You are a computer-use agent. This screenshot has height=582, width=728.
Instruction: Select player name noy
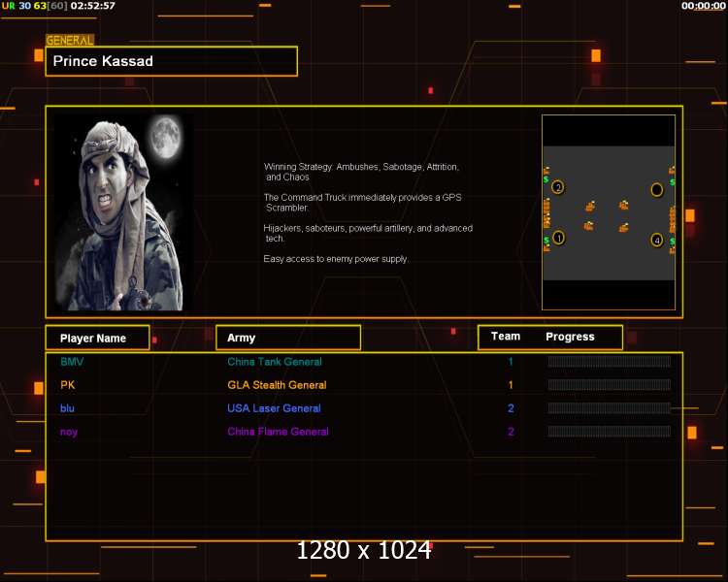[x=69, y=432]
